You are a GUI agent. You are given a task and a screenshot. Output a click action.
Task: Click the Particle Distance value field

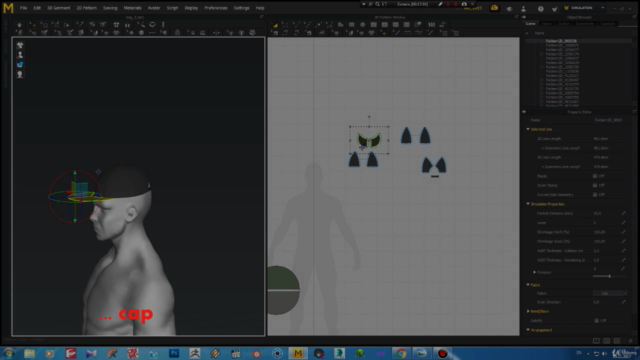605,213
